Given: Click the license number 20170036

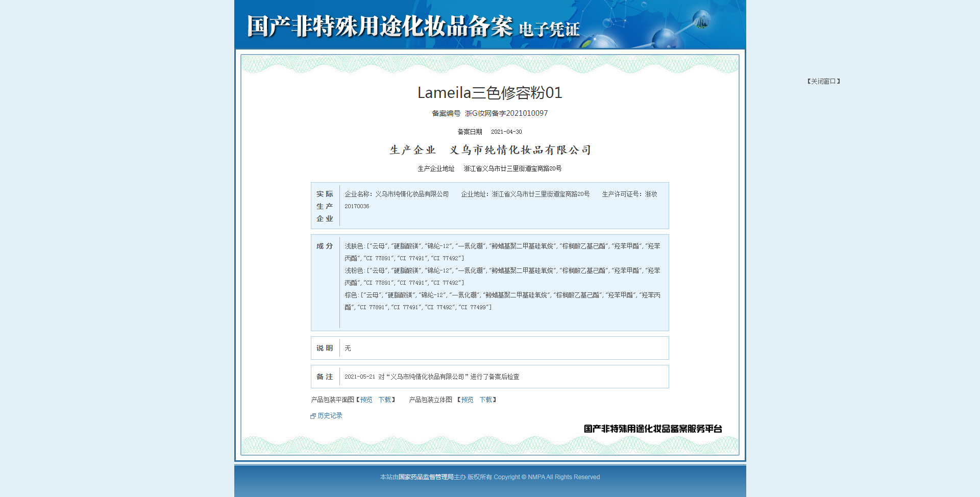Looking at the screenshot, I should tap(357, 206).
